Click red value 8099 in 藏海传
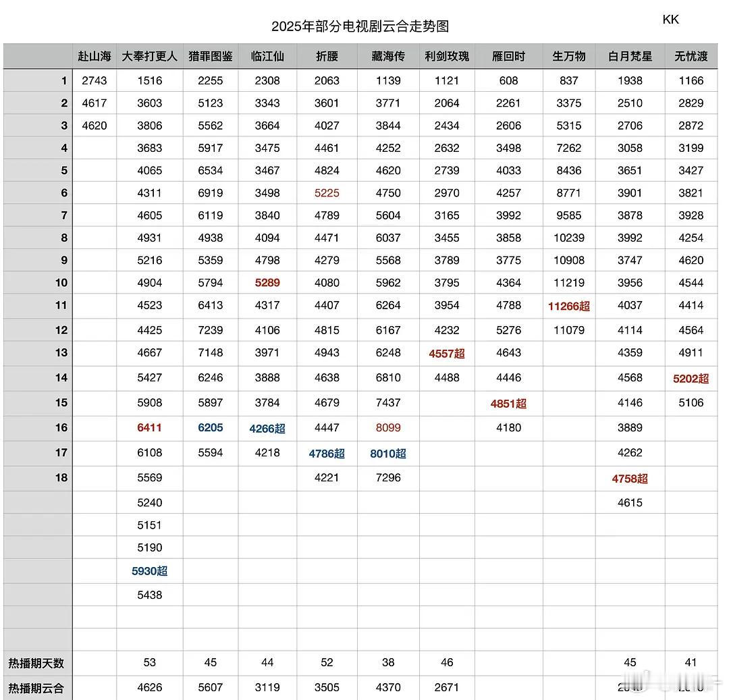The height and width of the screenshot is (700, 729). pos(388,427)
